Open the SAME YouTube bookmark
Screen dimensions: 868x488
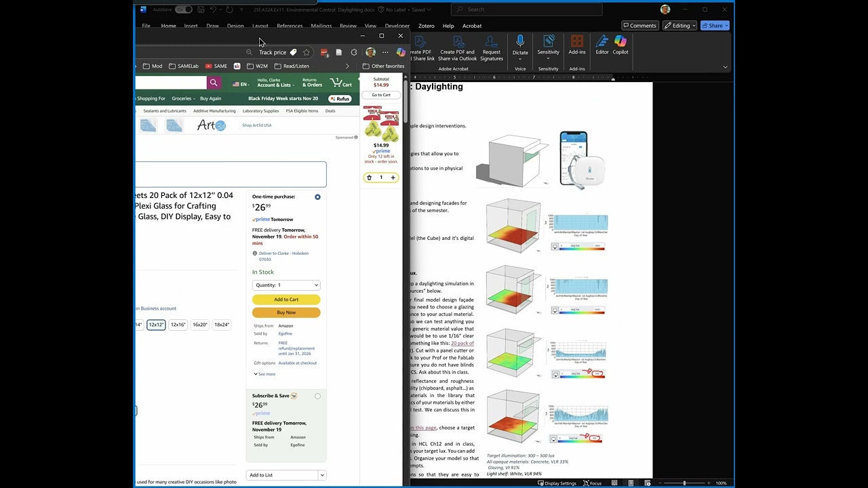216,66
